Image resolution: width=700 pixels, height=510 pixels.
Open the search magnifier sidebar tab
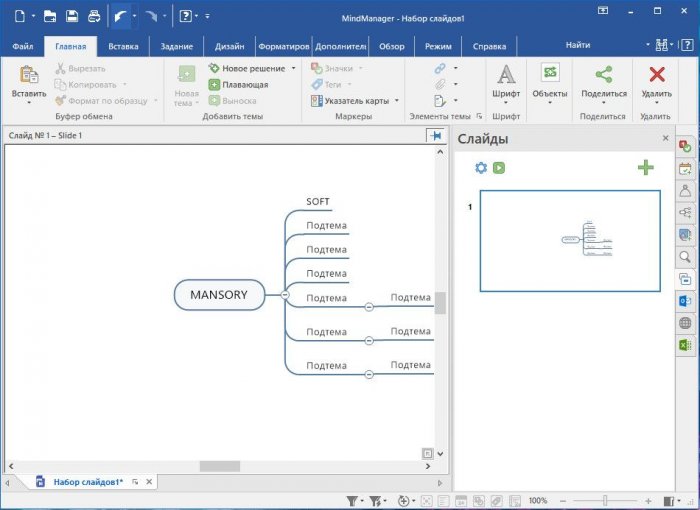point(685,257)
